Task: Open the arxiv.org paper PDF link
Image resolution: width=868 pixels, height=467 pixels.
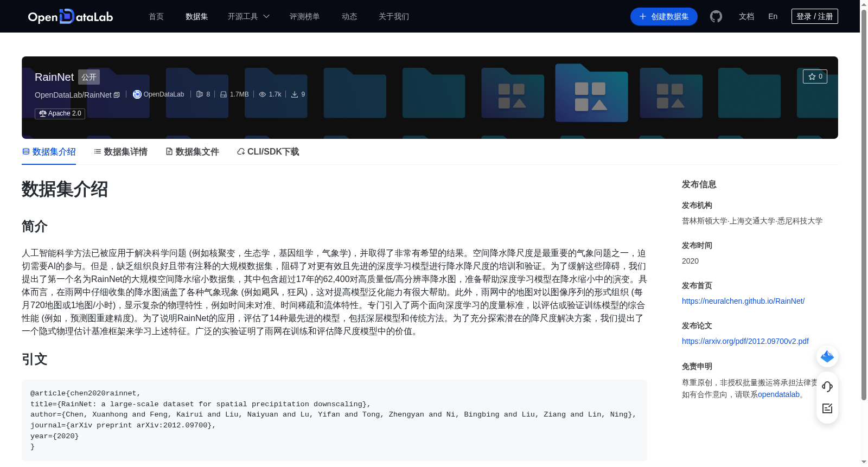Action: [x=745, y=341]
